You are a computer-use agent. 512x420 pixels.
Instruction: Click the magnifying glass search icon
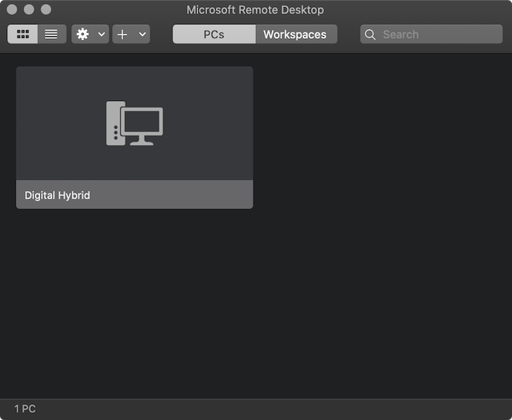click(x=370, y=34)
